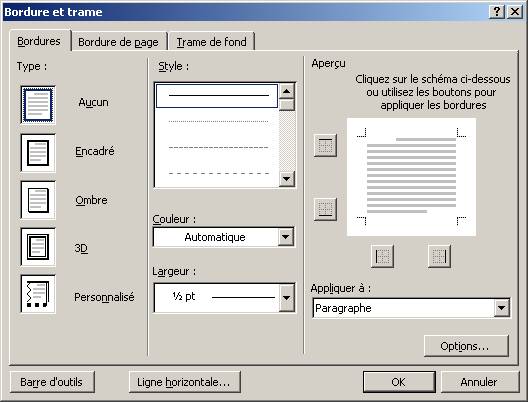Open the Trame de fond tab
This screenshot has width=528, height=402.
click(211, 42)
